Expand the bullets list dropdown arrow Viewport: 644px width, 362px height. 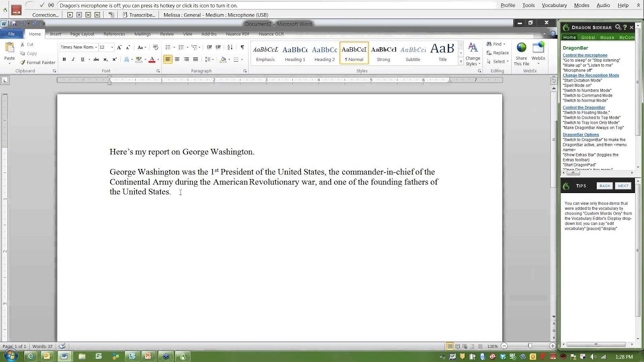coord(174,47)
